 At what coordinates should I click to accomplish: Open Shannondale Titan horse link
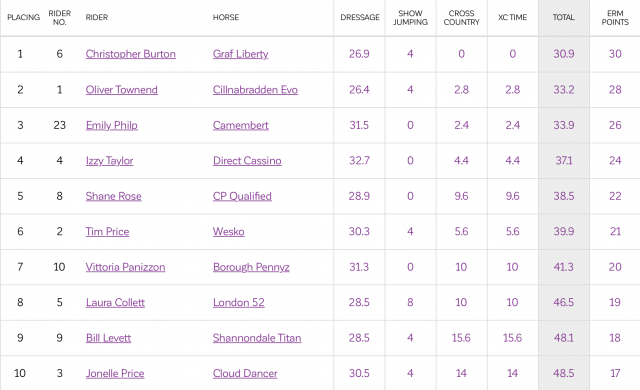click(257, 338)
